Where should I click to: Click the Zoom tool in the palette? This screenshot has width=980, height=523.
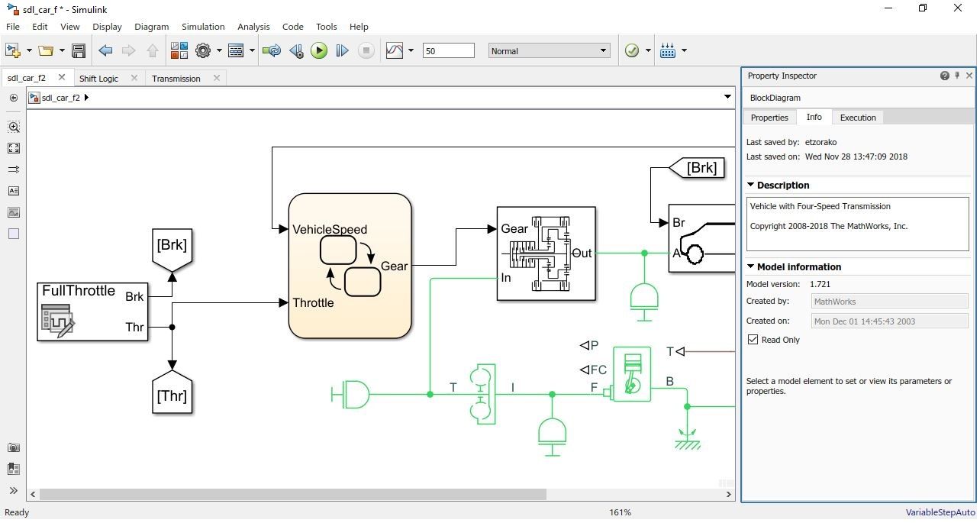click(14, 127)
